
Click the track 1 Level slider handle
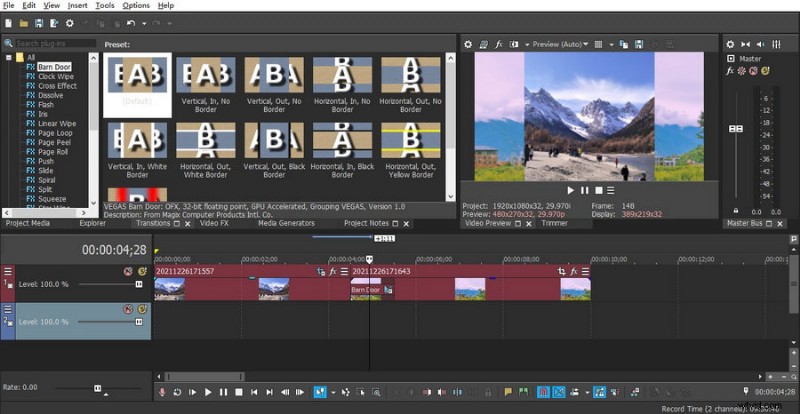point(139,284)
